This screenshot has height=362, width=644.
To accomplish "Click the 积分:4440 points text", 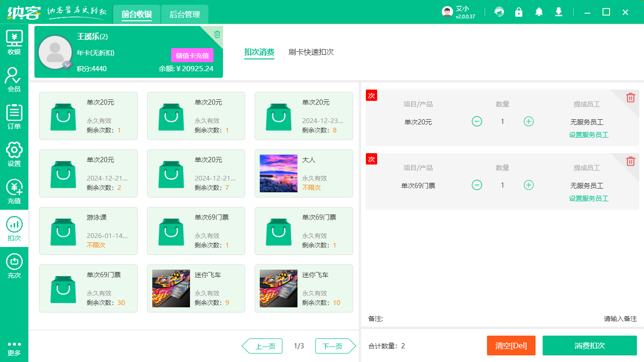I will (x=92, y=69).
